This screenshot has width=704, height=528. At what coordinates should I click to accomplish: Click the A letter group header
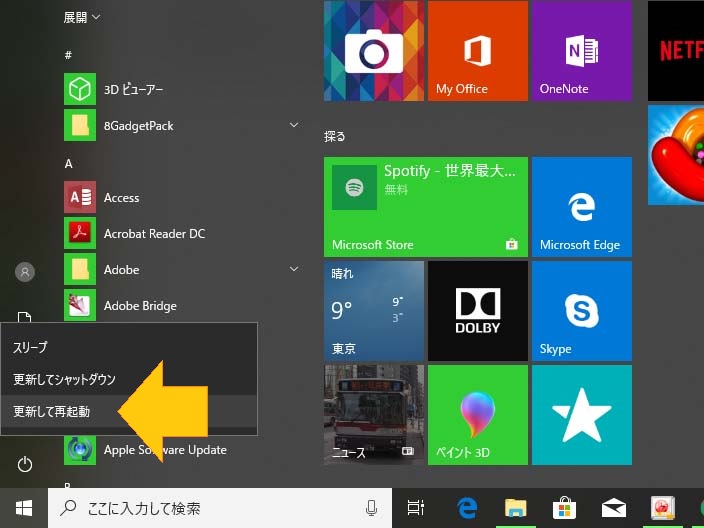68,163
